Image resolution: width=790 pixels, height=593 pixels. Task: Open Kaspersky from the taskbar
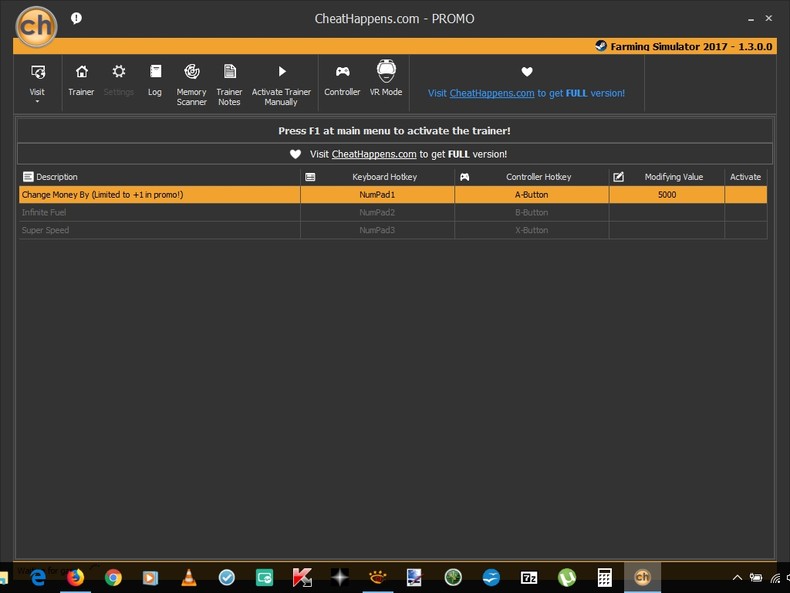(302, 577)
